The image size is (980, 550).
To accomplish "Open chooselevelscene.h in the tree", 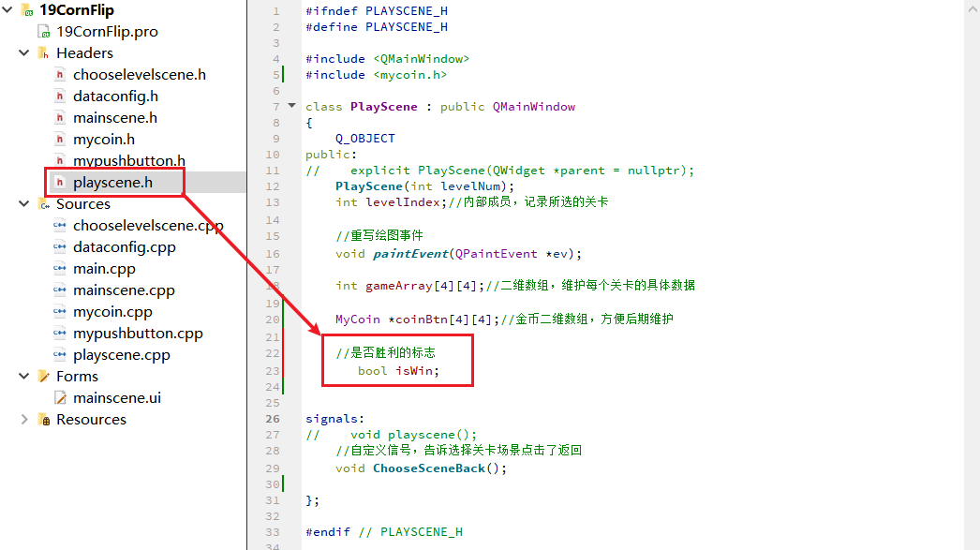I will (140, 75).
